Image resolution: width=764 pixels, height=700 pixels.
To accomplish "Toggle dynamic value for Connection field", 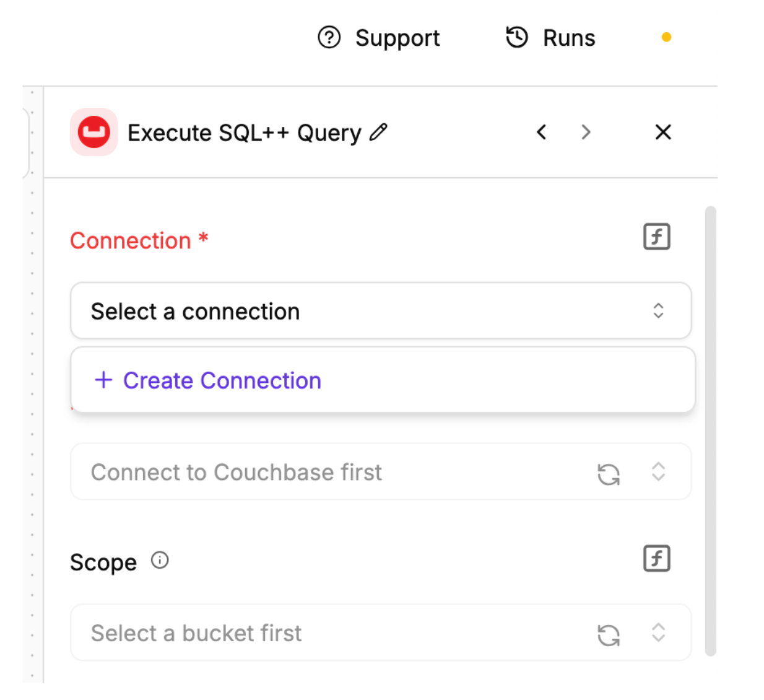I will [x=656, y=237].
